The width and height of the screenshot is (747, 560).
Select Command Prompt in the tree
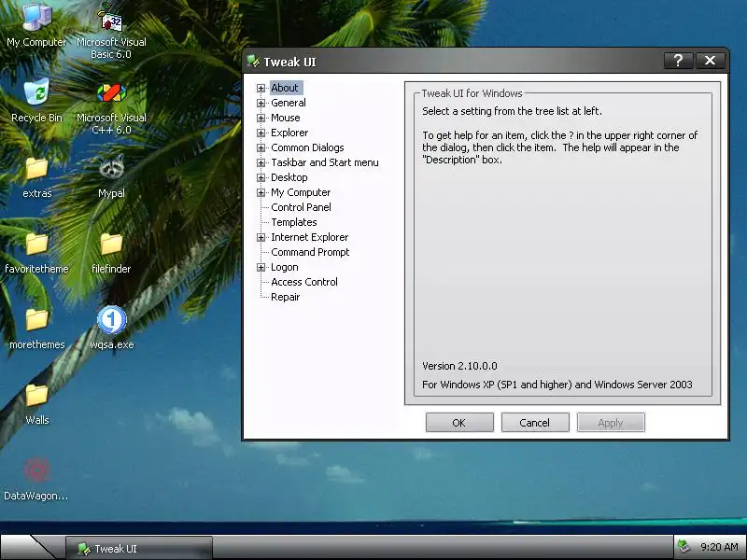(x=310, y=252)
